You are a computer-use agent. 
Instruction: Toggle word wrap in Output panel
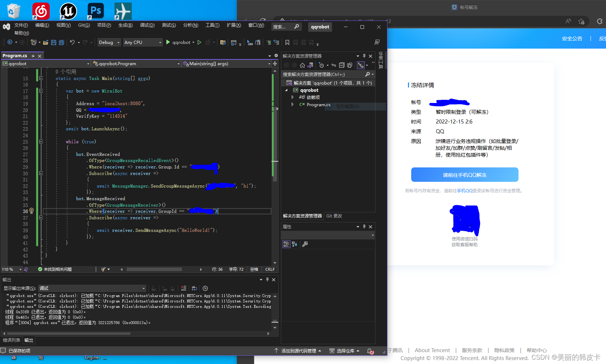click(x=194, y=288)
